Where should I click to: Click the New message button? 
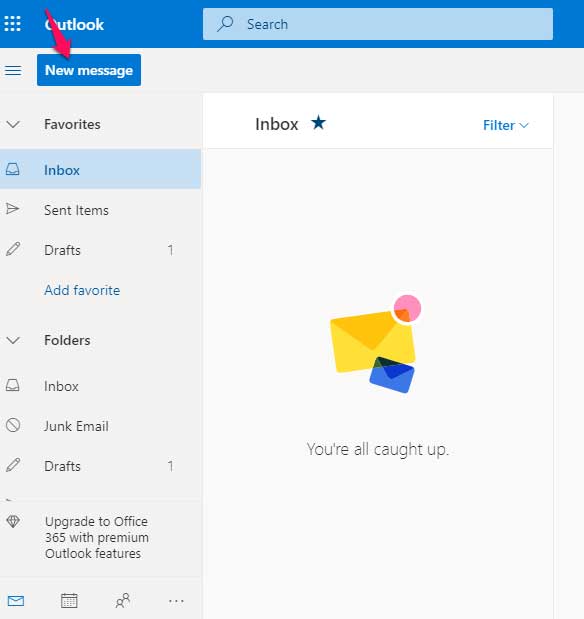coord(89,70)
